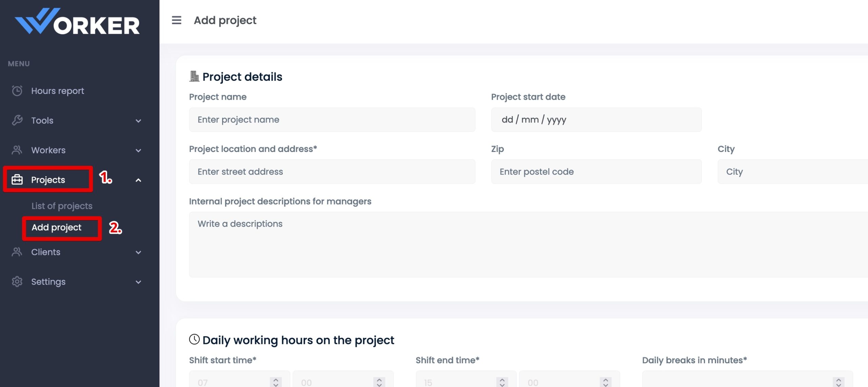This screenshot has width=868, height=387.
Task: Click the Clients people icon
Action: tap(17, 252)
